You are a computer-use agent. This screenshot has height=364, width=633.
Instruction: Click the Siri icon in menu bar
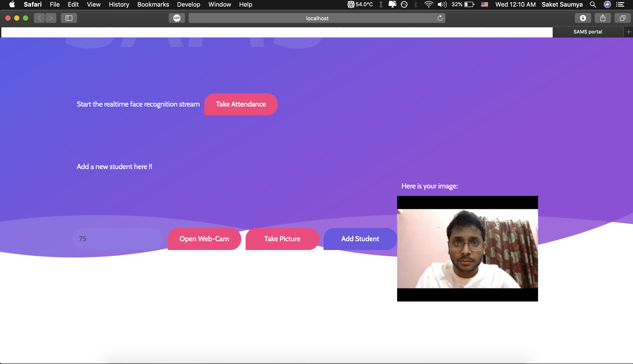pyautogui.click(x=607, y=4)
